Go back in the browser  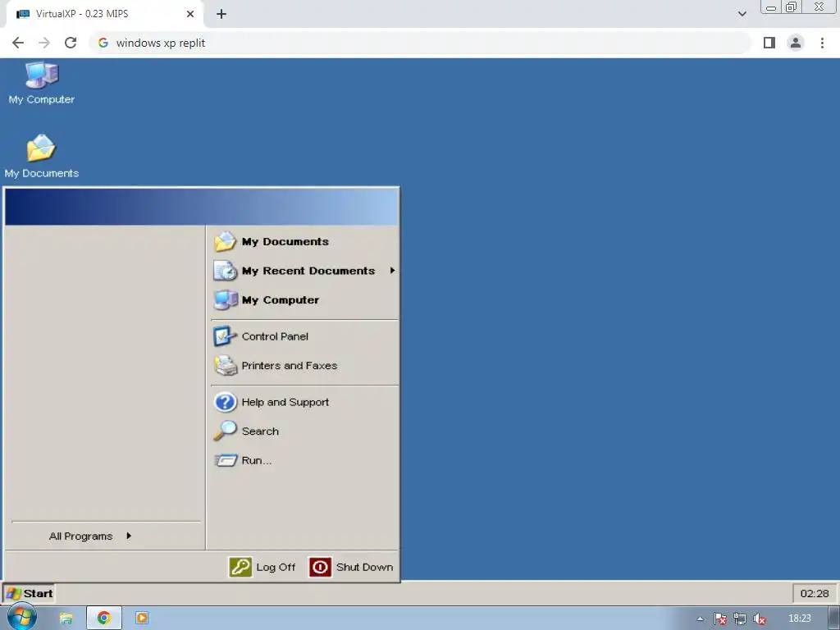click(x=18, y=43)
